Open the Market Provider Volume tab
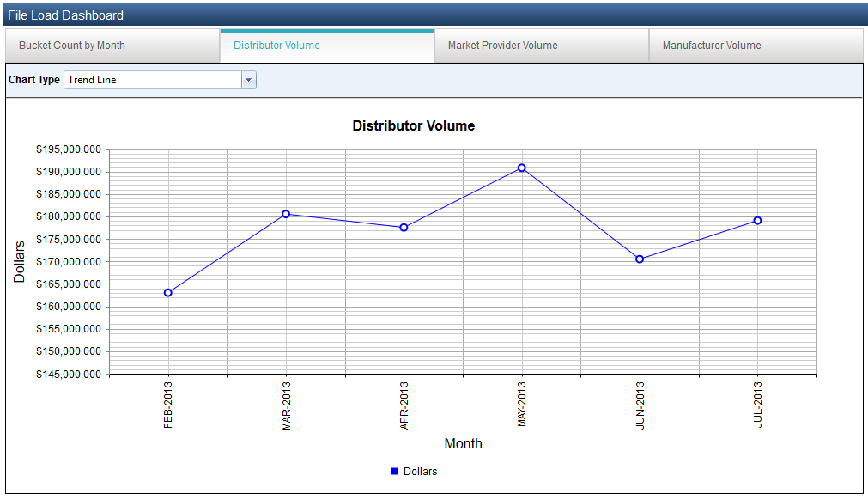868x500 pixels. (x=542, y=46)
